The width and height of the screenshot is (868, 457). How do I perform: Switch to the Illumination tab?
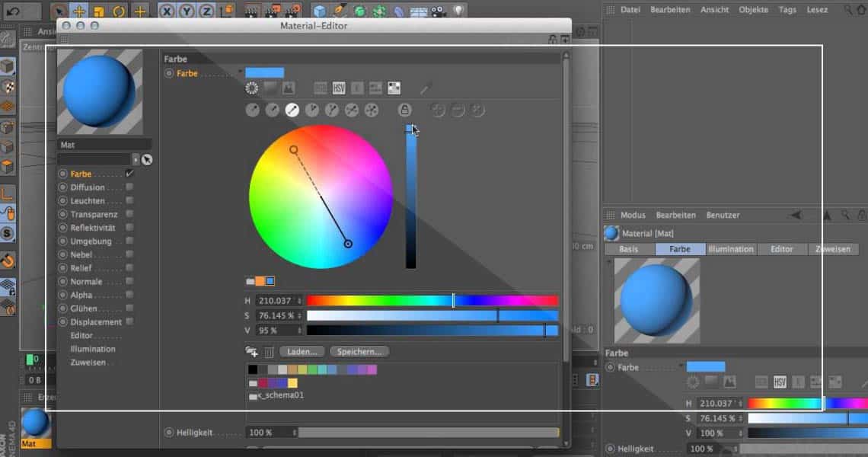(730, 249)
